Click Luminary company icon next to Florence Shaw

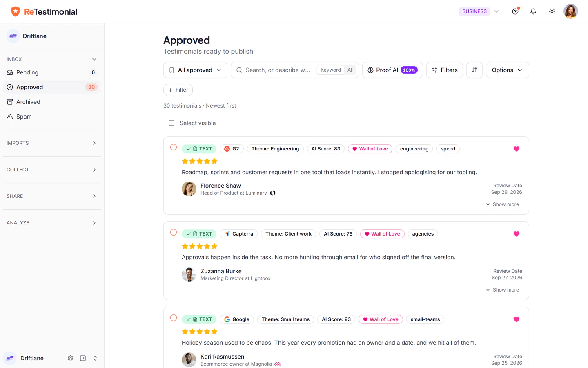click(273, 193)
